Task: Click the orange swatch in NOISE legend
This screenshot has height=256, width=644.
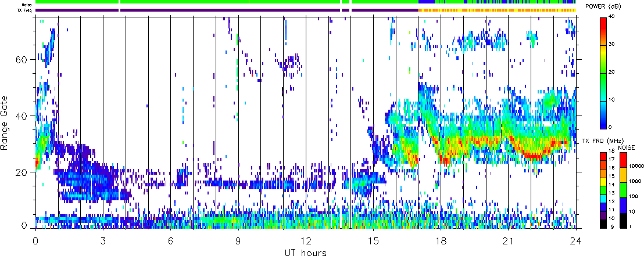Action: click(623, 175)
